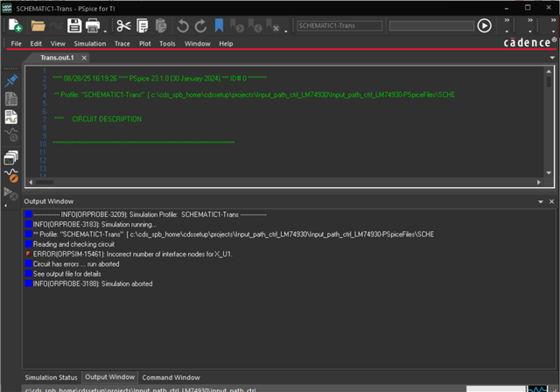Go to the previous bookmark icon
This screenshot has height=392, width=560.
point(255,25)
